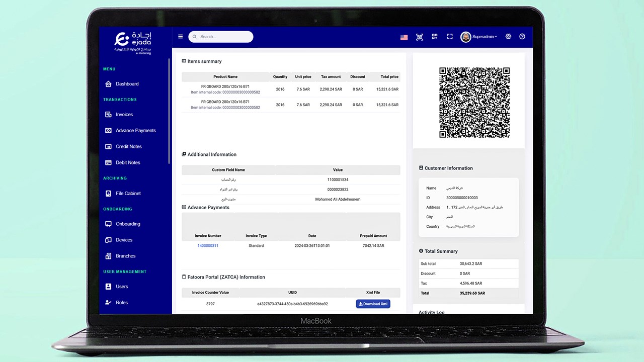Open the Invoices section icon in sidebar
644x362 pixels.
point(108,114)
